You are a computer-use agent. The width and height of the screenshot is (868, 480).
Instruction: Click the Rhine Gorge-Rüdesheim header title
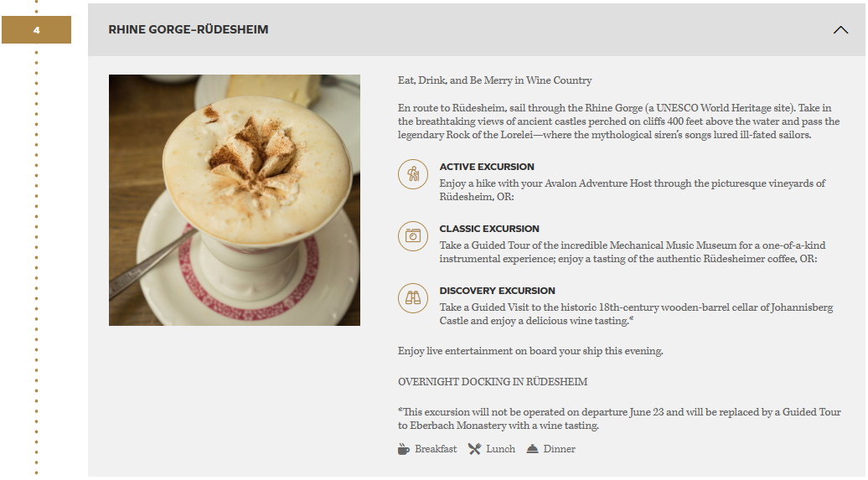click(189, 30)
